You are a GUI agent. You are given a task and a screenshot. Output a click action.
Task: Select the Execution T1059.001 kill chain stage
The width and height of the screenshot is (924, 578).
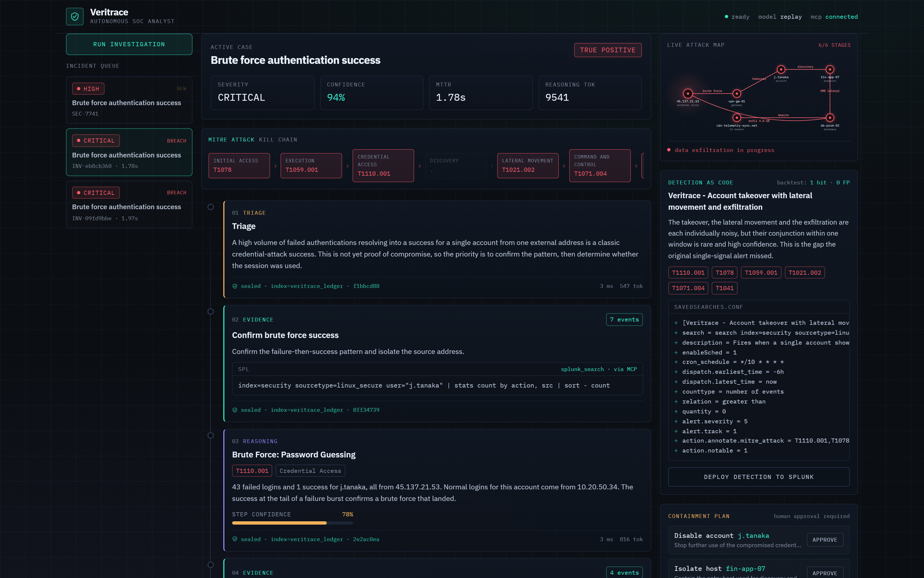click(311, 165)
